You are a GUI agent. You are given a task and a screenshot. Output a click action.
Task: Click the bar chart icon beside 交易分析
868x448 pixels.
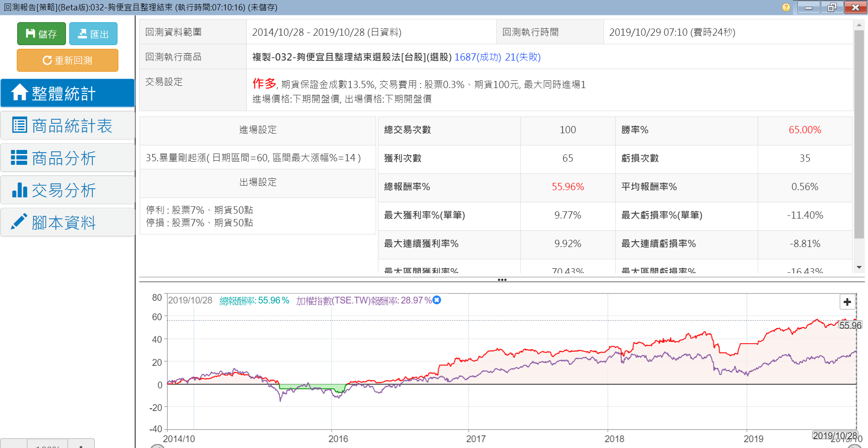pos(19,190)
